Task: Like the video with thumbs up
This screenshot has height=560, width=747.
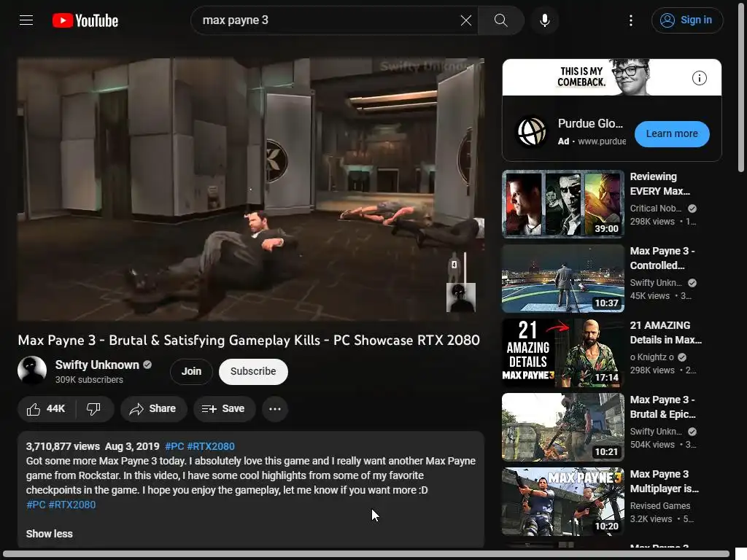Action: point(46,408)
